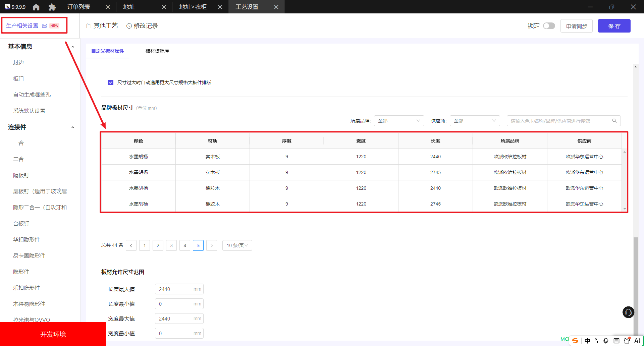Click the microphone icon in IME bar

coord(606,341)
